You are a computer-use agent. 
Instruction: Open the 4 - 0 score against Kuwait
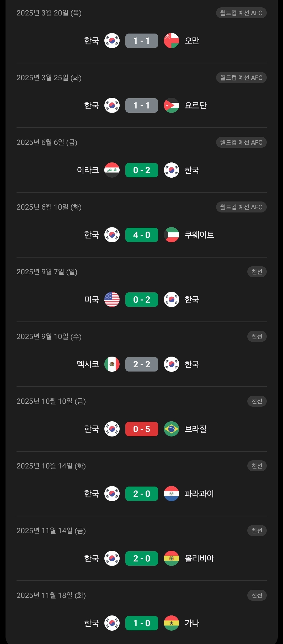(142, 235)
